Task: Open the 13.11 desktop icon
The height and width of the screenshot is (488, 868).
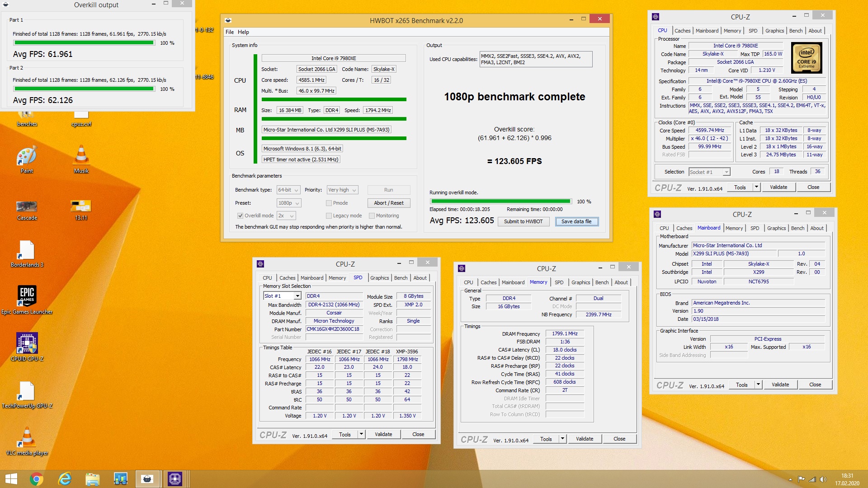Action: pyautogui.click(x=81, y=210)
